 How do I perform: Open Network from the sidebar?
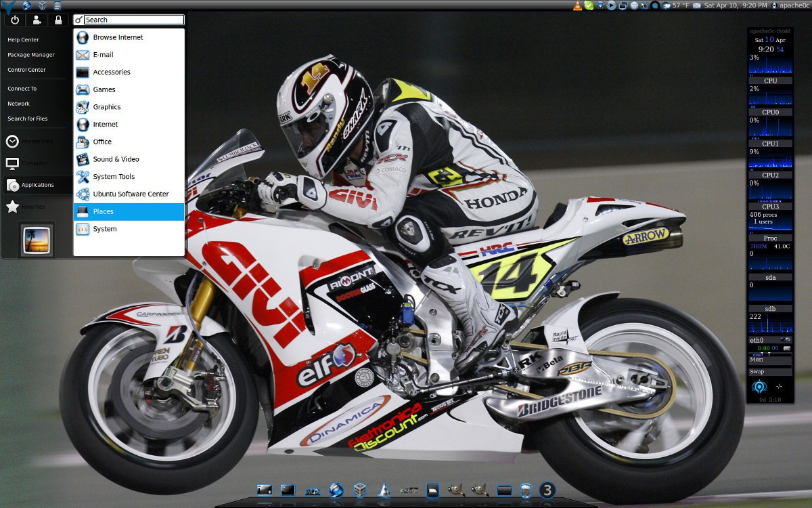[x=18, y=104]
